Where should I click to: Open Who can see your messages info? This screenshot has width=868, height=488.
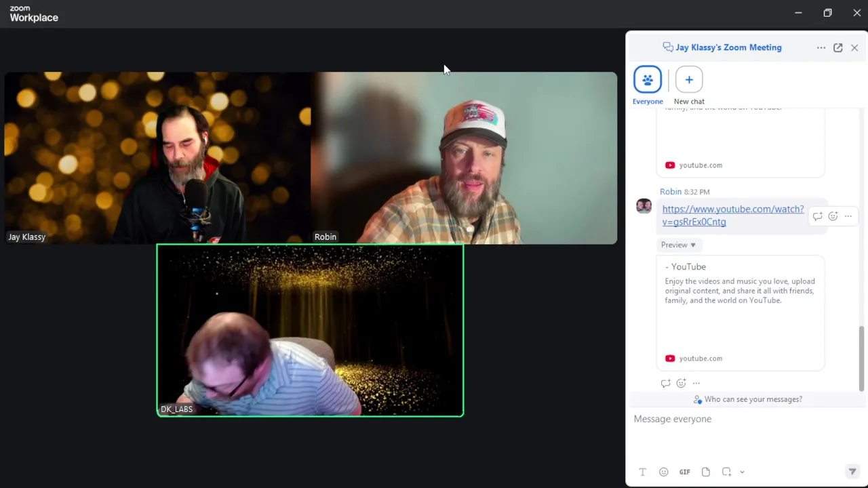(x=747, y=399)
